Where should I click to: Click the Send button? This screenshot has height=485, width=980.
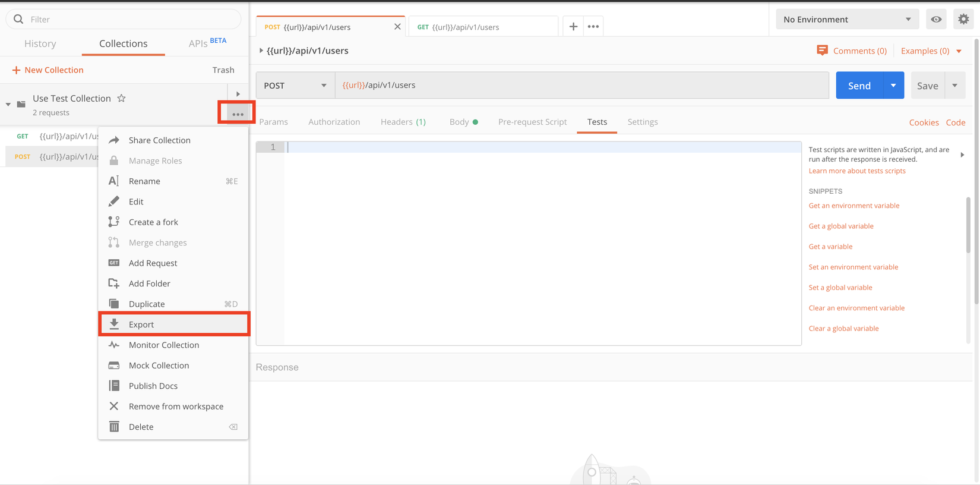coord(859,86)
